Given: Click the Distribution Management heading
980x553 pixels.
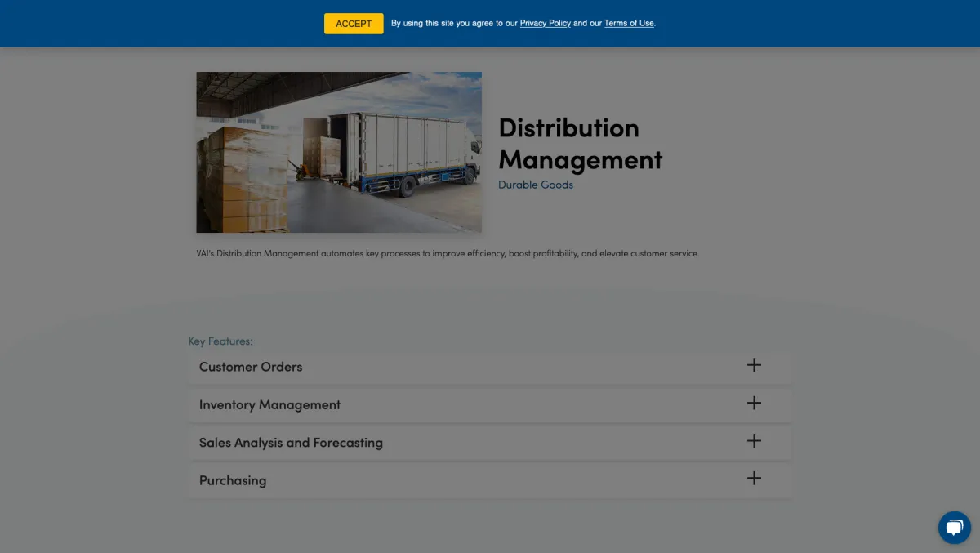Looking at the screenshot, I should 580,144.
